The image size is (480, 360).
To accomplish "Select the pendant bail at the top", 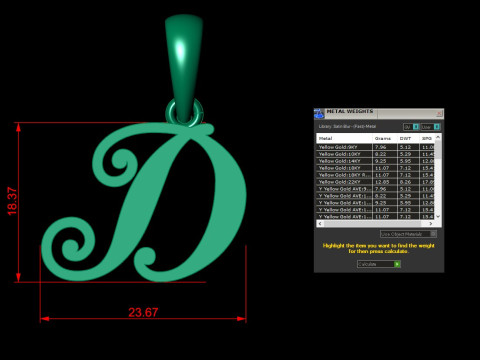I will [184, 67].
